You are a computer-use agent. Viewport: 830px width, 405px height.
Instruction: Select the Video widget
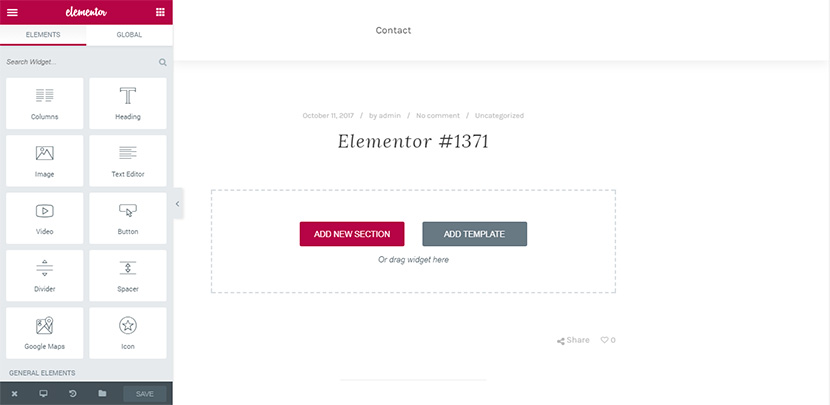(44, 218)
